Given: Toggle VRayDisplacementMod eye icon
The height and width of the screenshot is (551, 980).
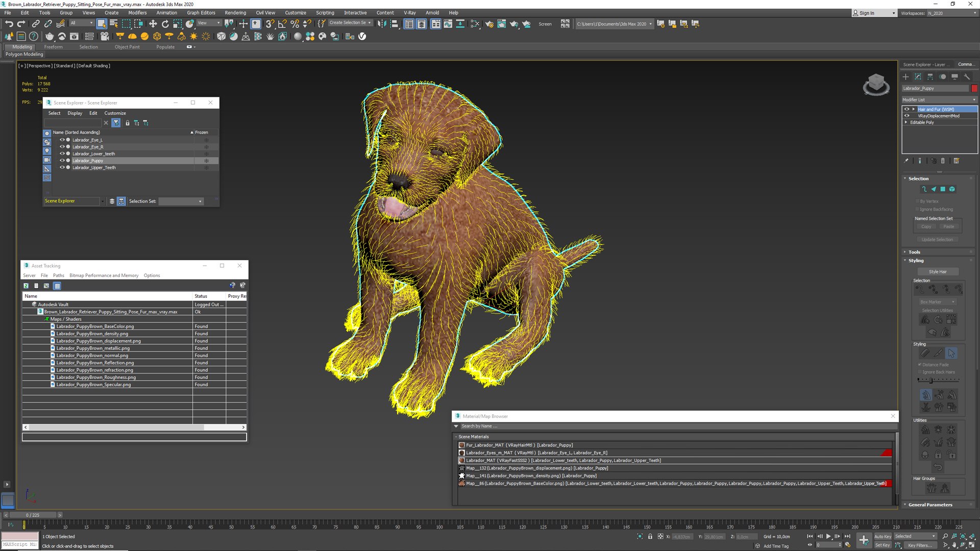Looking at the screenshot, I should 907,116.
